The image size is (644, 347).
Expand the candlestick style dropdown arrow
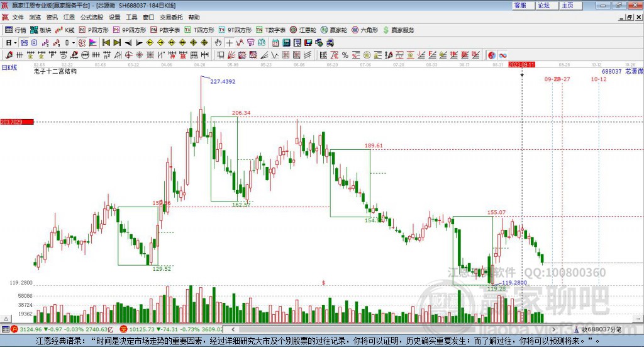pos(74,43)
